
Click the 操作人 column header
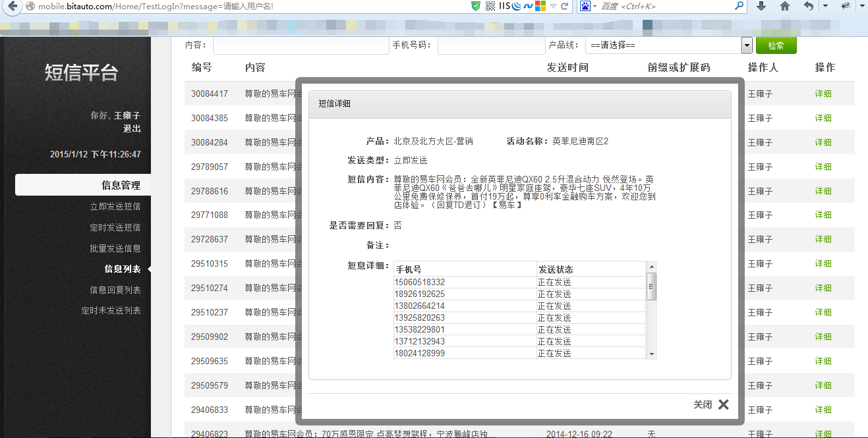(x=763, y=67)
